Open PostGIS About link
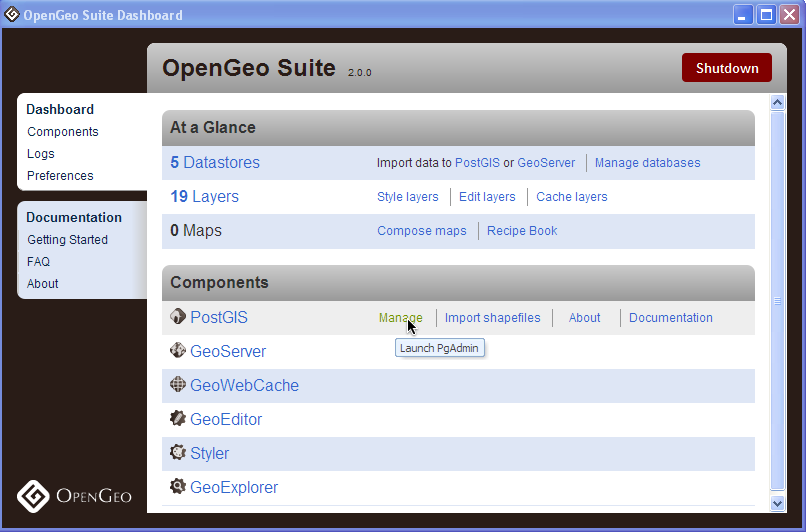 [584, 318]
